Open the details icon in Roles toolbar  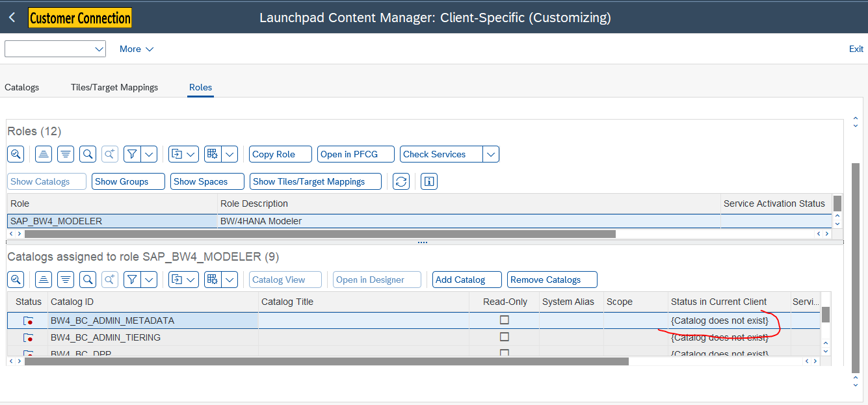pos(16,154)
